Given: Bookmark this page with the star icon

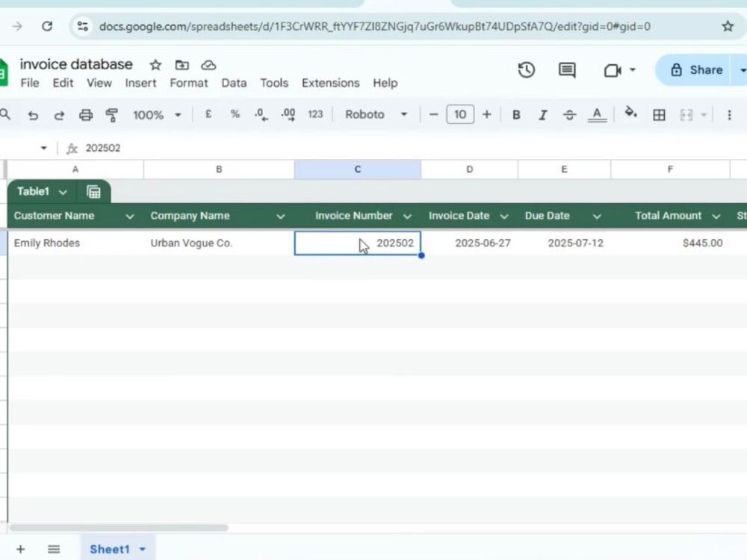Looking at the screenshot, I should point(728,26).
